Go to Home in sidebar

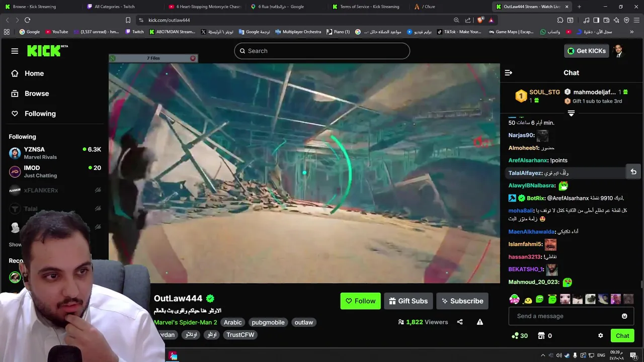pyautogui.click(x=27, y=73)
